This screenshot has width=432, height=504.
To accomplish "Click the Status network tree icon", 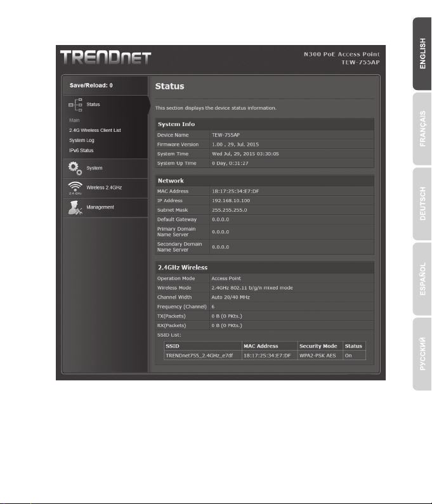I will click(x=74, y=105).
